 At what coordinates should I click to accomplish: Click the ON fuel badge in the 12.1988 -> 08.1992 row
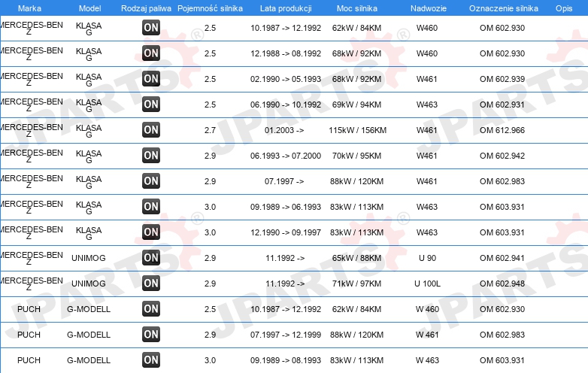tap(151, 53)
